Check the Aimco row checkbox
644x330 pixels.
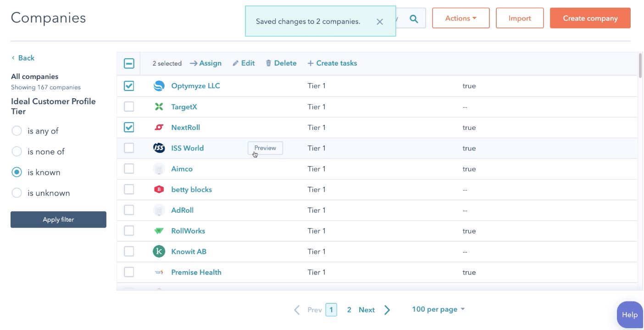(x=129, y=168)
